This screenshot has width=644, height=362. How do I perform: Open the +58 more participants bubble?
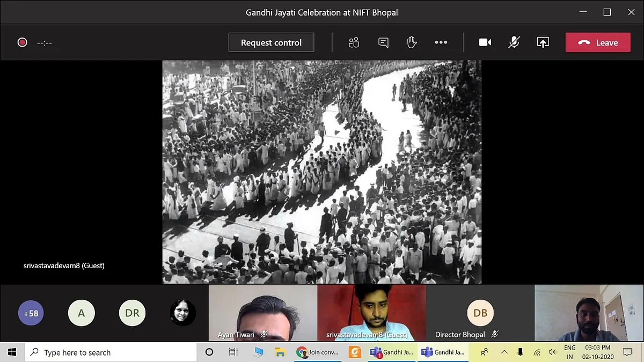click(x=31, y=313)
